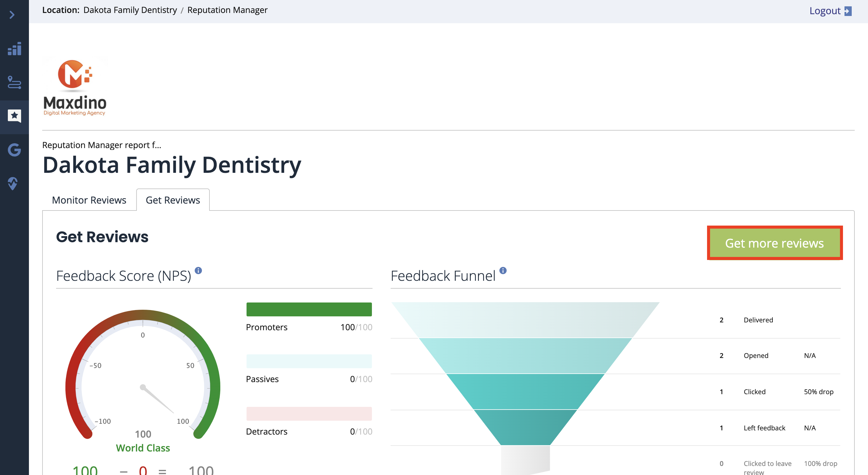Click the 'Passives' label

click(262, 379)
